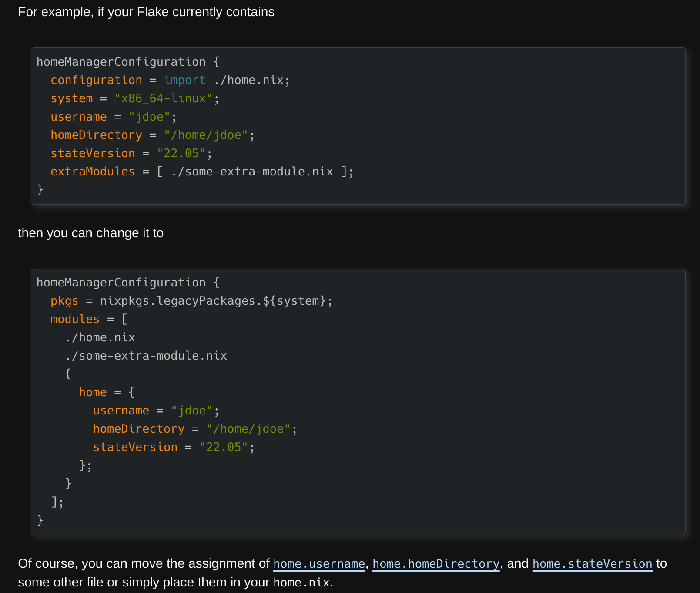Click the "pkgs" attribute name
The image size is (700, 593).
pyautogui.click(x=64, y=301)
